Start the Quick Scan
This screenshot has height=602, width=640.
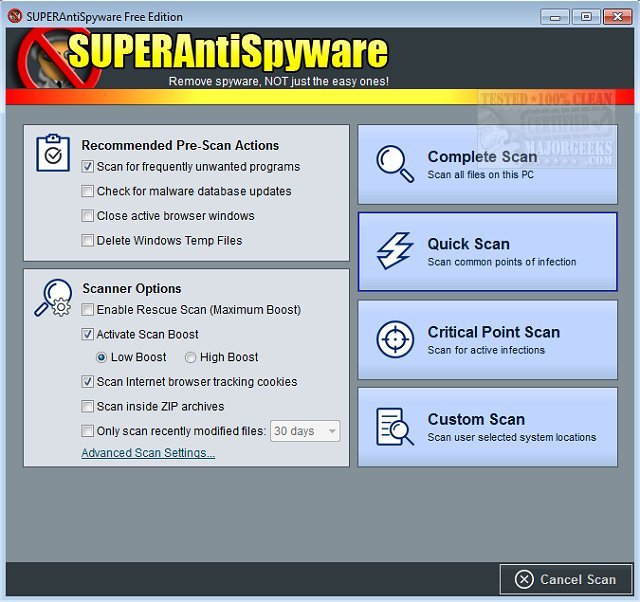pyautogui.click(x=487, y=252)
